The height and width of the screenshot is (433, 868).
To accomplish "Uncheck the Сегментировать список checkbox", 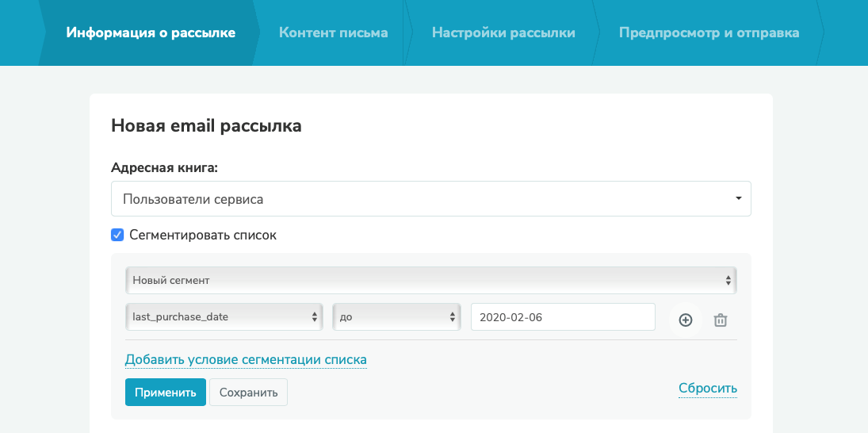I will coord(117,236).
